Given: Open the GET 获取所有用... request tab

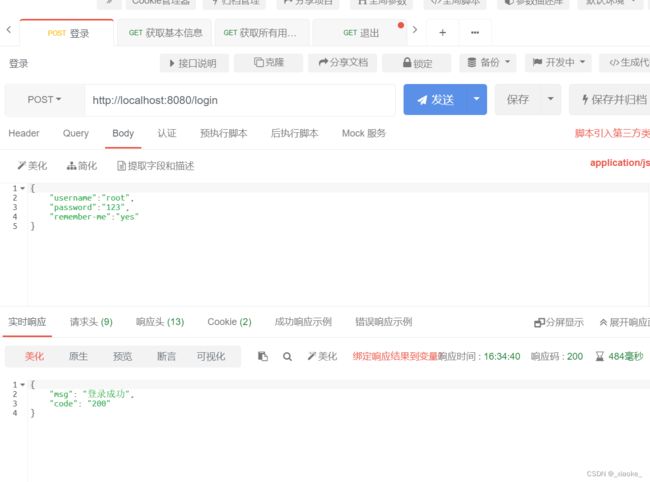Looking at the screenshot, I should pos(260,33).
